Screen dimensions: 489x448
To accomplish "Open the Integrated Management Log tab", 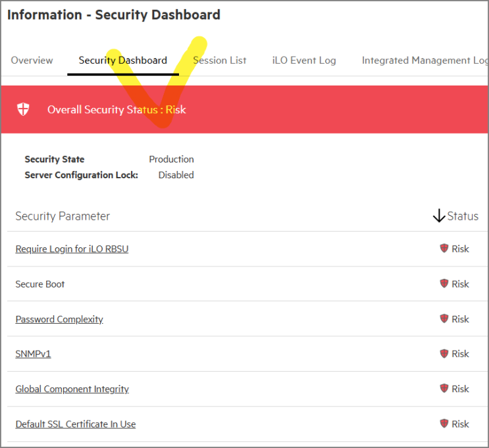I will (x=425, y=60).
